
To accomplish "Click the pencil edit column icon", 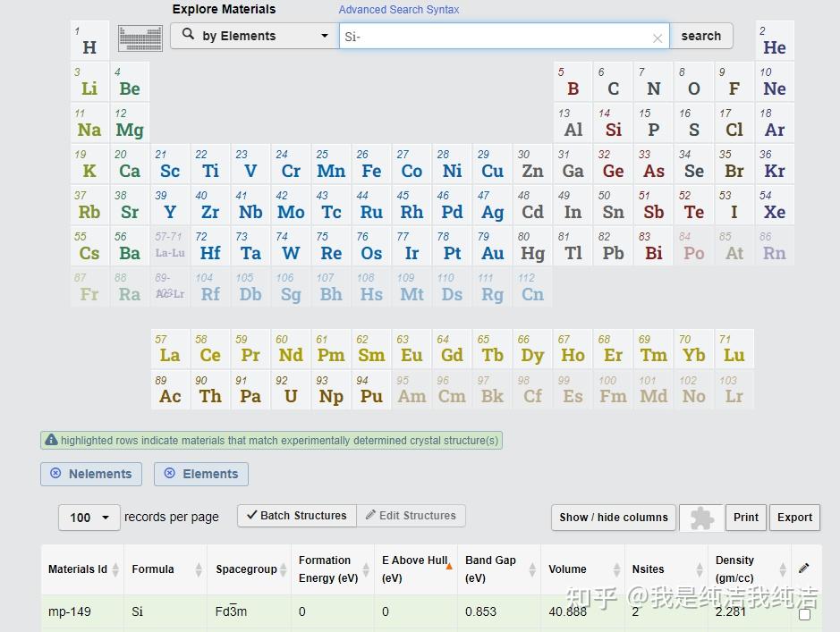I will point(803,569).
